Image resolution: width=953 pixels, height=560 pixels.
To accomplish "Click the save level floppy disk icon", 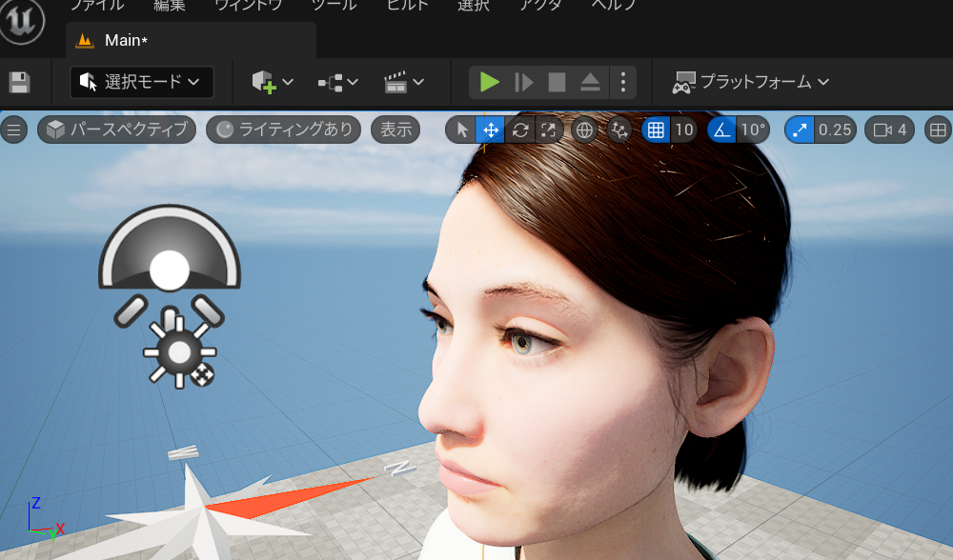I will [x=19, y=82].
